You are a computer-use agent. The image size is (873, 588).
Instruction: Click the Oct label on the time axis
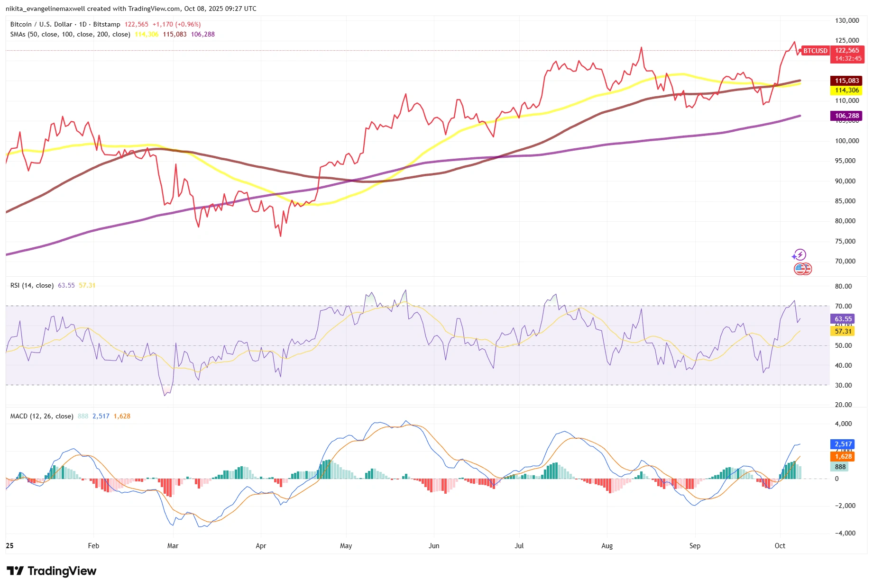780,546
